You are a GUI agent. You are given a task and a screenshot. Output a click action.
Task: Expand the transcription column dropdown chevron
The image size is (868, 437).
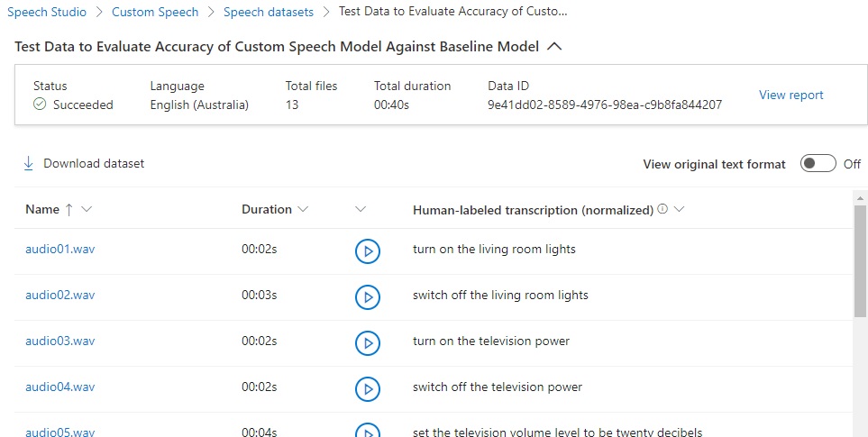[679, 209]
